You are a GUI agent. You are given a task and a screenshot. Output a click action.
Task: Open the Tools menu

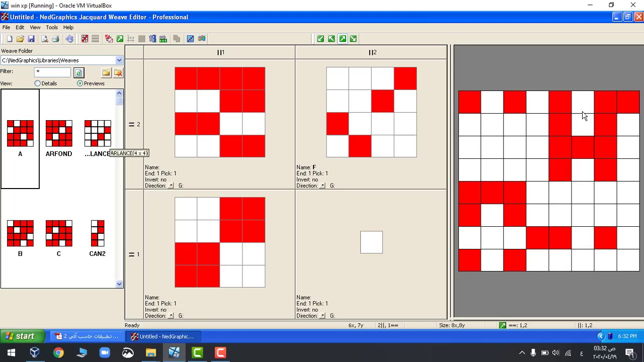[x=52, y=27]
